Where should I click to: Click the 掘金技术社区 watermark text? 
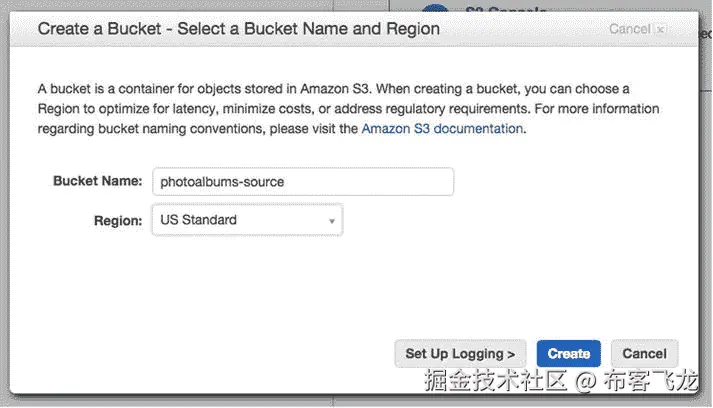pyautogui.click(x=496, y=382)
